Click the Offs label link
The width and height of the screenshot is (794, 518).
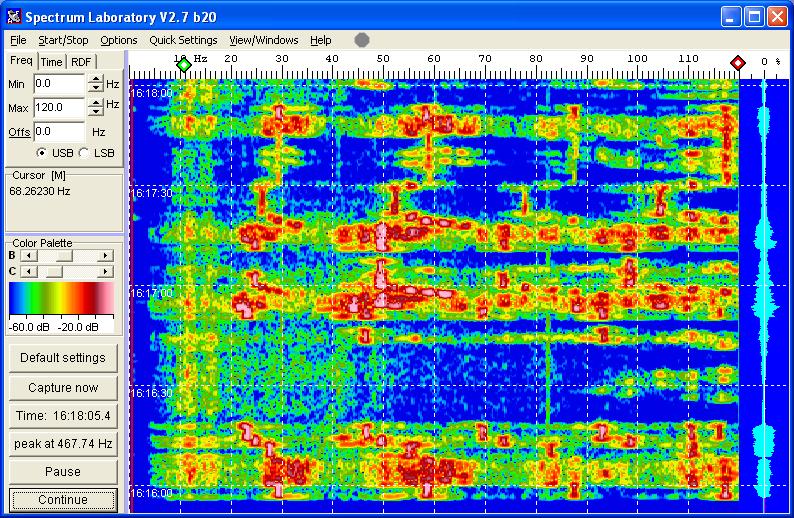tap(19, 132)
